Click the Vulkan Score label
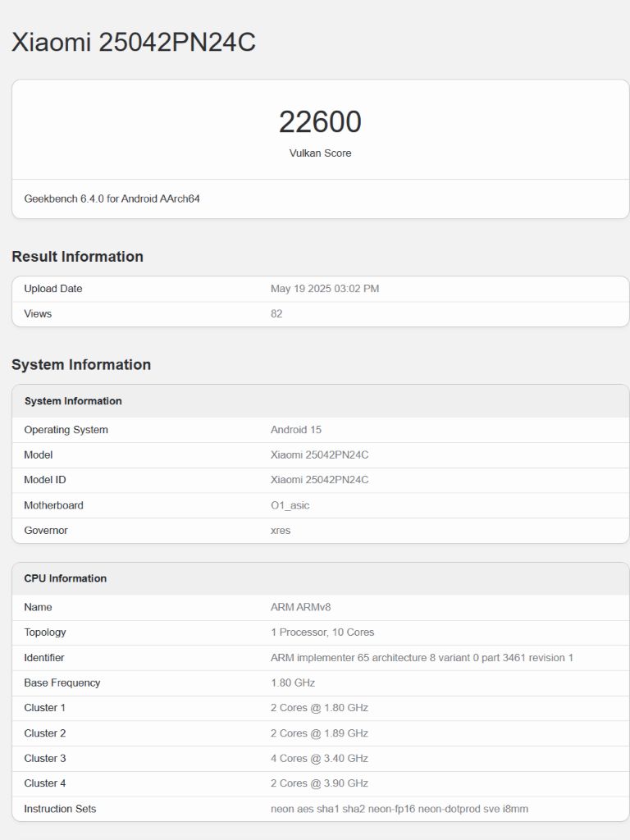This screenshot has width=630, height=840. click(321, 153)
